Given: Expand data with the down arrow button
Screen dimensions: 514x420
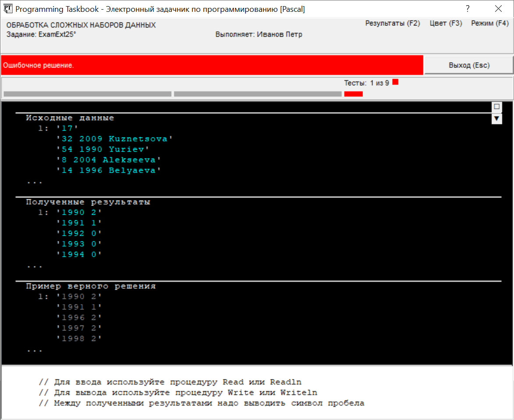Looking at the screenshot, I should pos(496,119).
